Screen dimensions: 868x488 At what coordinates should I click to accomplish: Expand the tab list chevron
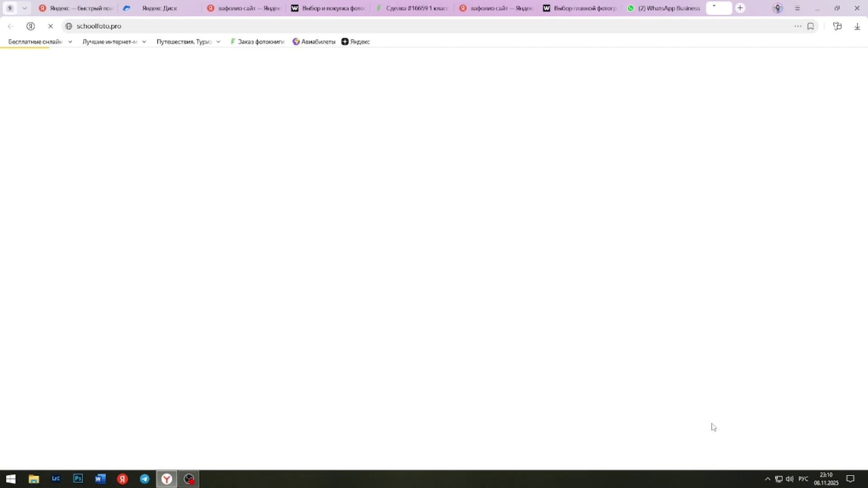[24, 8]
